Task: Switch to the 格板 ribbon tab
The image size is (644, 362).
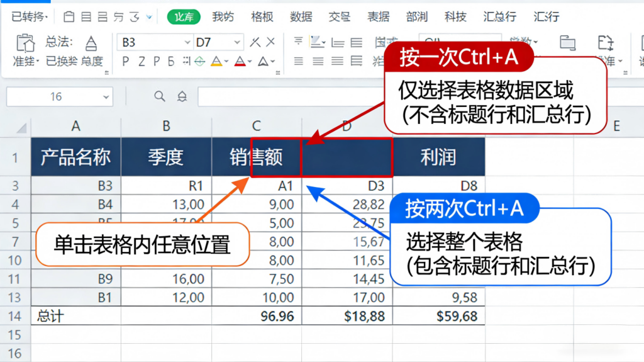Action: coord(262,17)
